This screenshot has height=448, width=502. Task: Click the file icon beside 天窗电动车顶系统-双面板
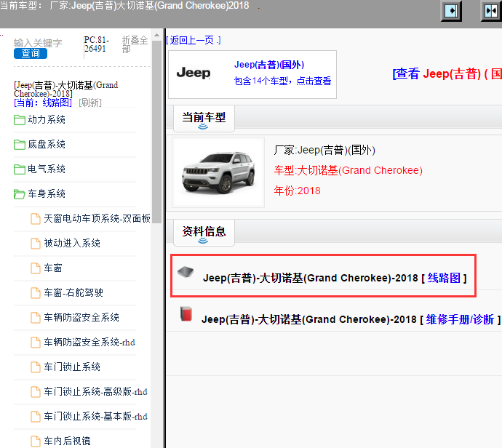tap(36, 219)
